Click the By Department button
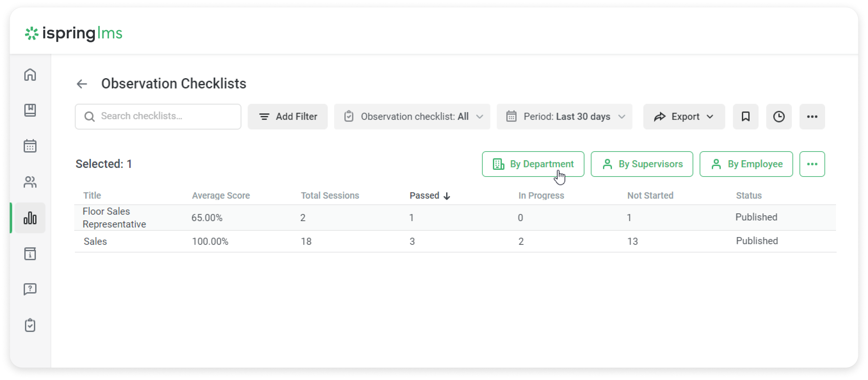 click(533, 164)
